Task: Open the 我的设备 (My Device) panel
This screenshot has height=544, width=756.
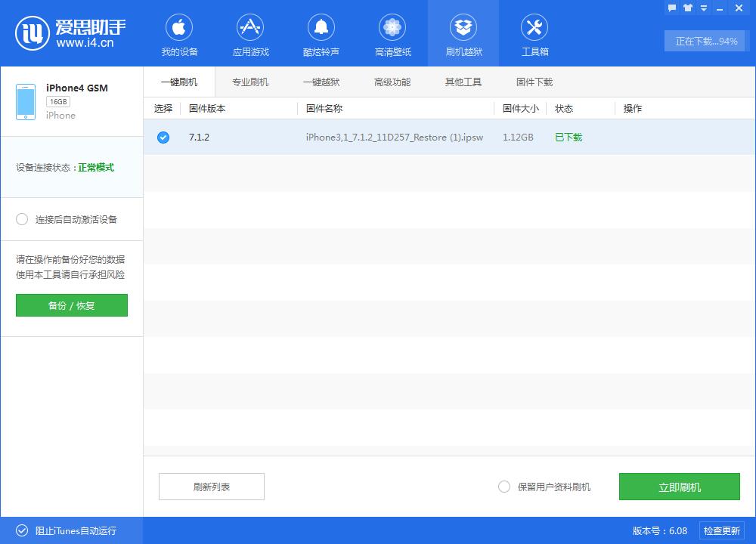Action: pyautogui.click(x=179, y=33)
